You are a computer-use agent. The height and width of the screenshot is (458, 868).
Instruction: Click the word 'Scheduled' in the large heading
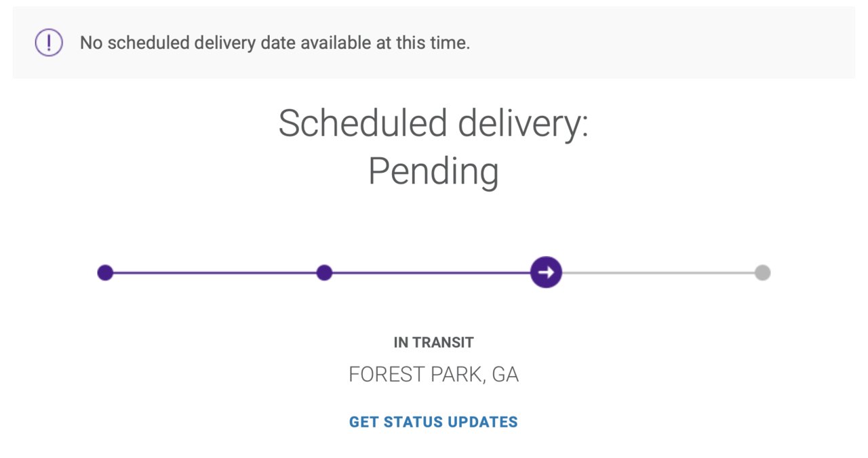363,124
